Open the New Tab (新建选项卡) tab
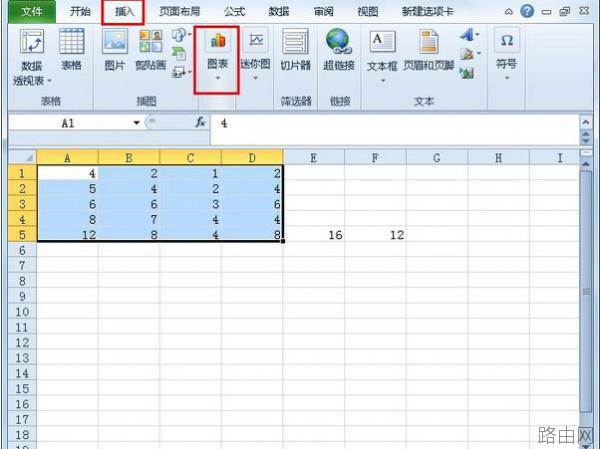The width and height of the screenshot is (600, 449). click(x=427, y=11)
